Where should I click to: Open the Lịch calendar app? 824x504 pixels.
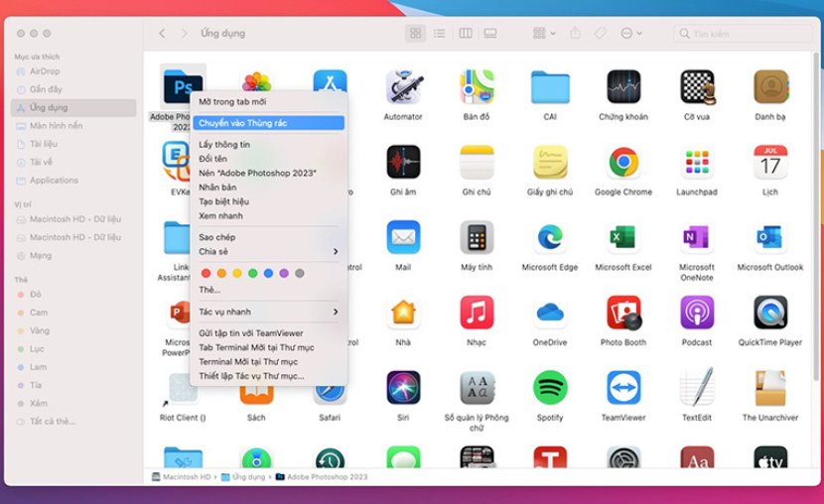tap(771, 162)
